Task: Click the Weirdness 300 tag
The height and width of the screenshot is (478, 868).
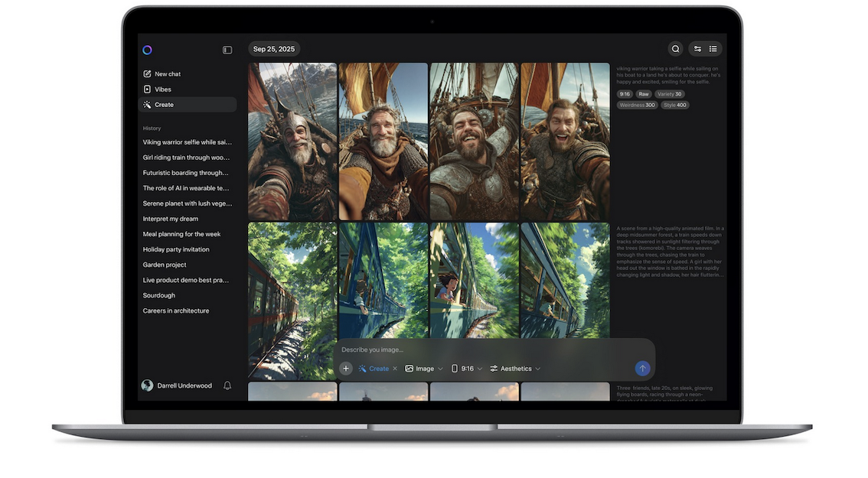Action: pyautogui.click(x=637, y=105)
